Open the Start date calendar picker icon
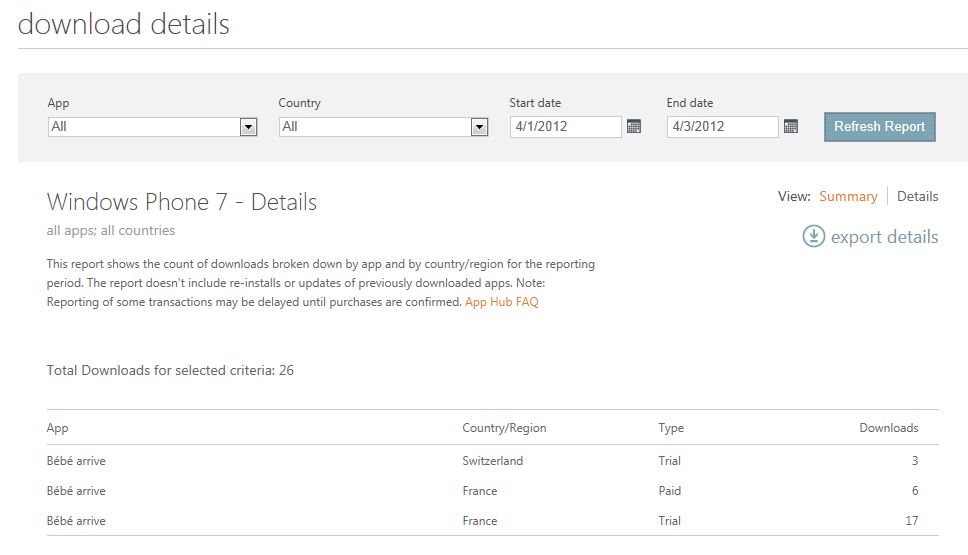This screenshot has height=555, width=968. pyautogui.click(x=633, y=127)
